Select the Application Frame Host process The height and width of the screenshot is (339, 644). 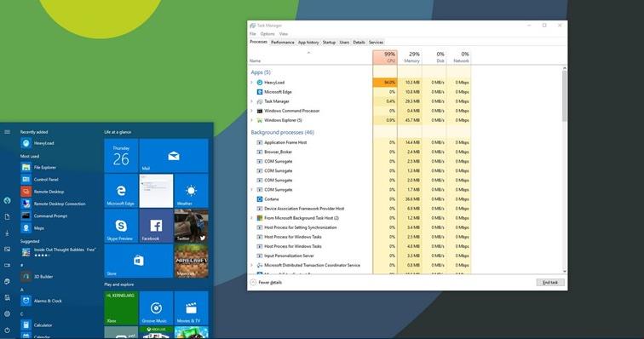pos(359,142)
